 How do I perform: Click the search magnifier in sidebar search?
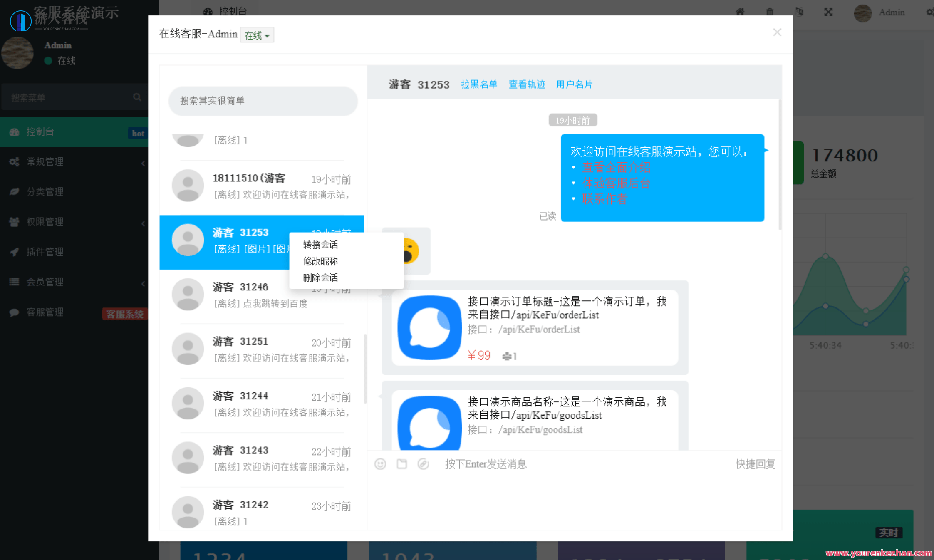coord(137,97)
